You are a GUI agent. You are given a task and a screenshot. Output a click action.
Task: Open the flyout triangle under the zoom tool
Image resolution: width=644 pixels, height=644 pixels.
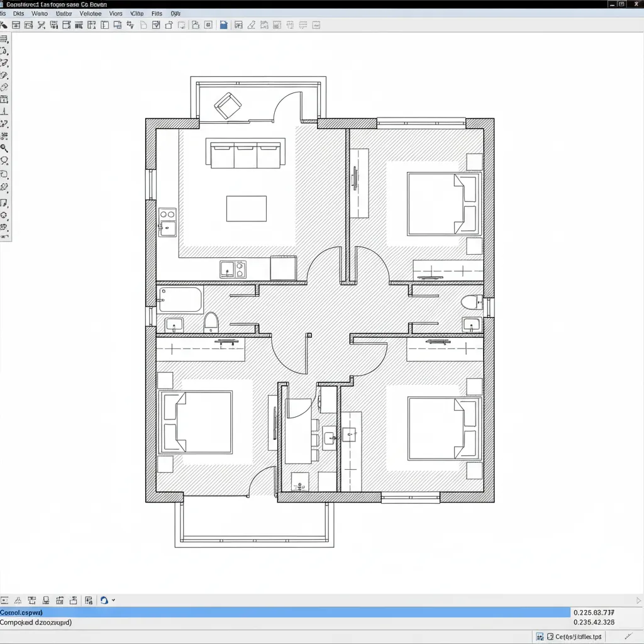point(9,153)
